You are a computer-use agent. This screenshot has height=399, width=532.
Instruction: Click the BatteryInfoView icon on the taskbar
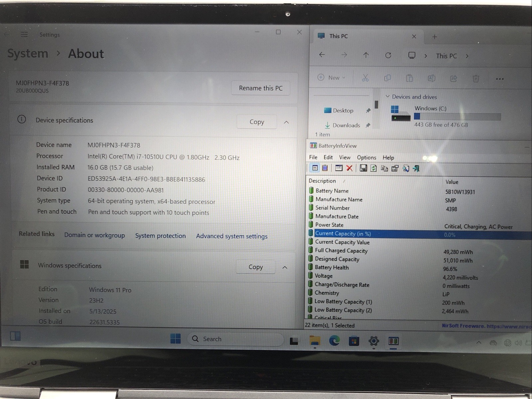point(393,341)
